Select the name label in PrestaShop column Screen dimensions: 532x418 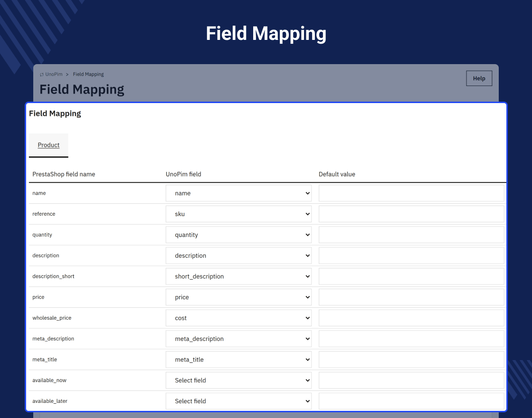[x=39, y=193]
